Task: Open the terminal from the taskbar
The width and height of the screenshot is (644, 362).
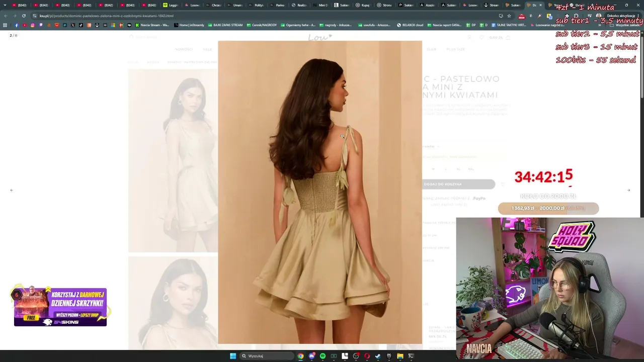Action: 411,356
